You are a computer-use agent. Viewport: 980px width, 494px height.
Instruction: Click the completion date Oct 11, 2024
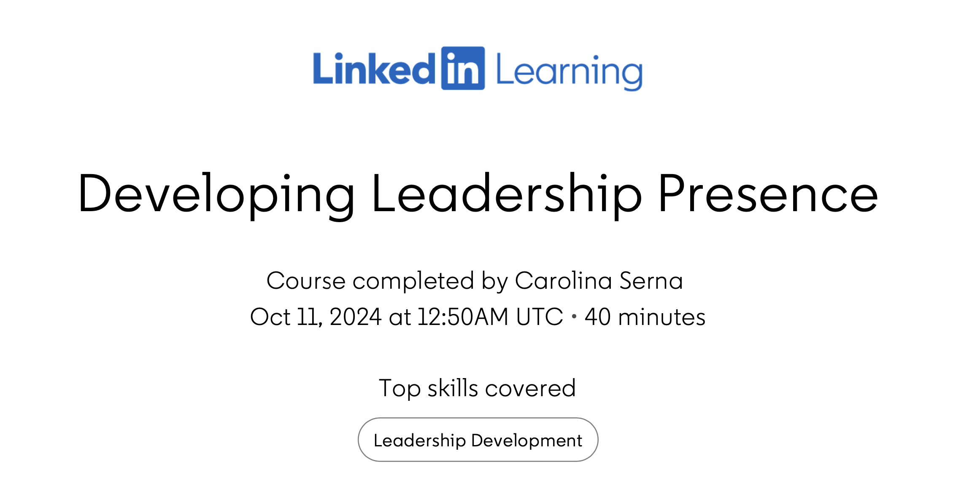(x=316, y=317)
